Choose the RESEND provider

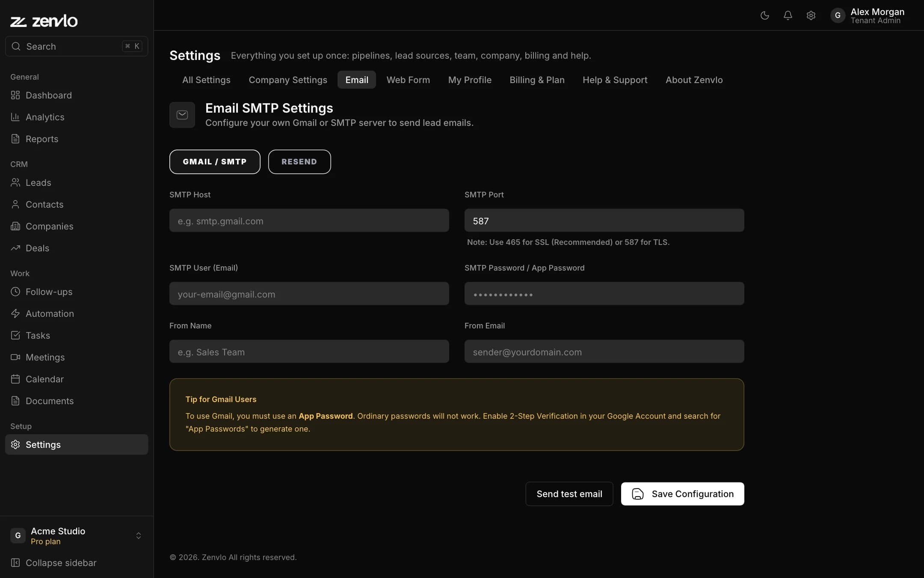point(299,162)
